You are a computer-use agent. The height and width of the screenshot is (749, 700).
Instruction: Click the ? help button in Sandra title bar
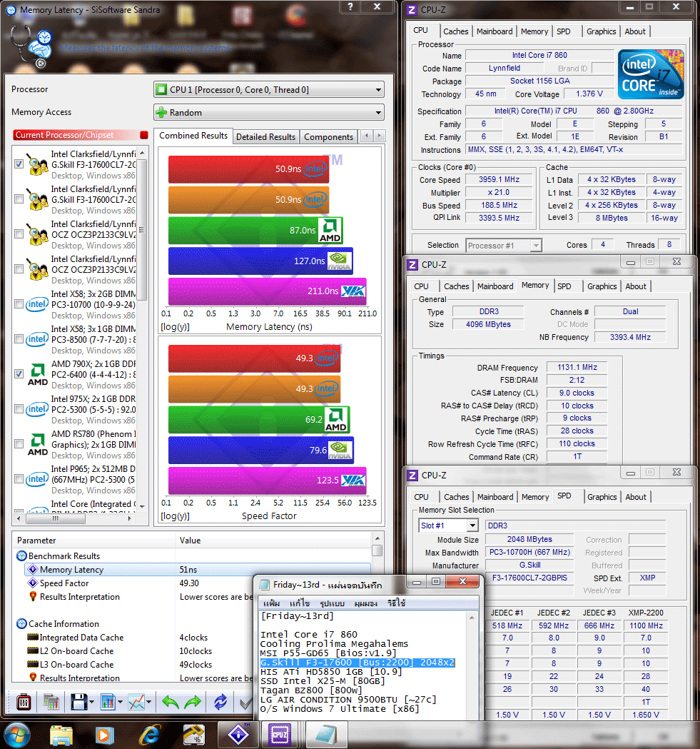[351, 6]
